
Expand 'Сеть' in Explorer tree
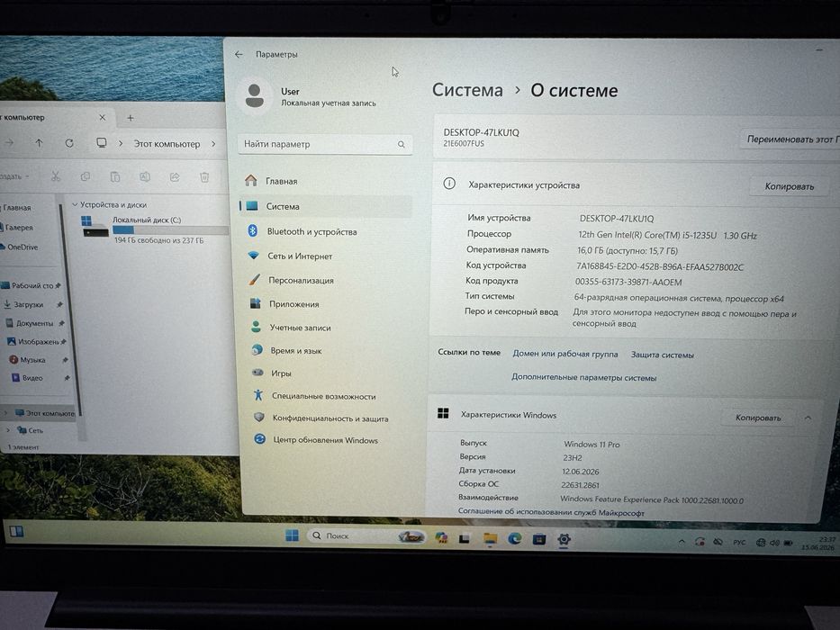(x=7, y=429)
